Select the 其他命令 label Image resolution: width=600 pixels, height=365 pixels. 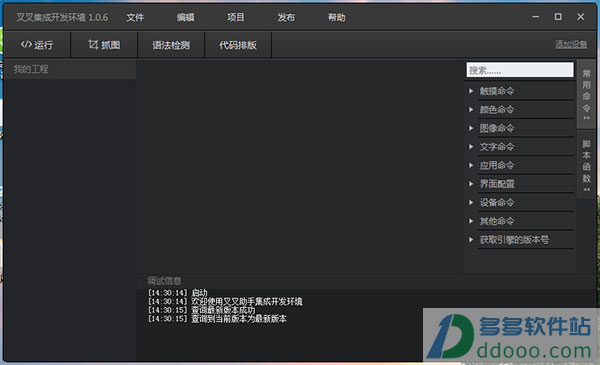[x=497, y=221]
